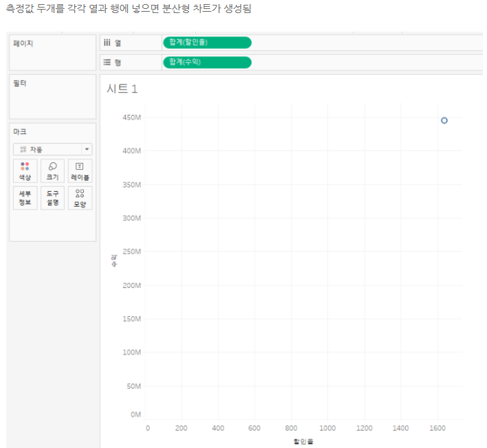The height and width of the screenshot is (448, 487).
Task: Click the 수익 y-axis title
Action: [x=114, y=260]
